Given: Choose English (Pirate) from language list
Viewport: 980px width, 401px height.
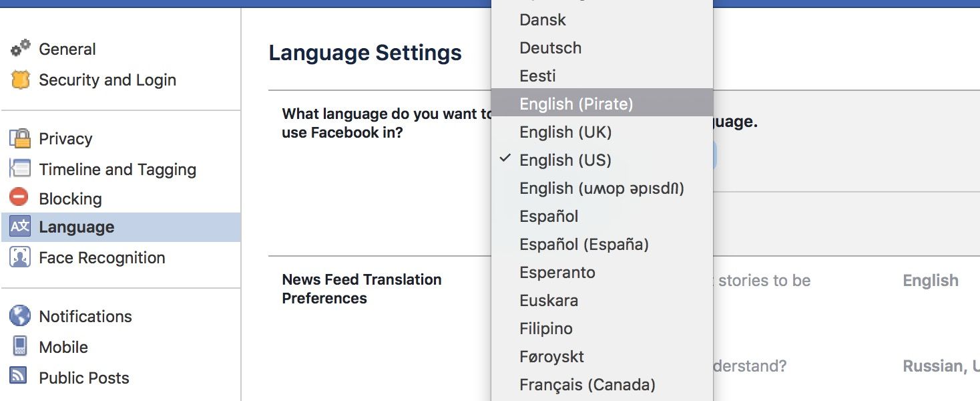Looking at the screenshot, I should click(x=575, y=104).
